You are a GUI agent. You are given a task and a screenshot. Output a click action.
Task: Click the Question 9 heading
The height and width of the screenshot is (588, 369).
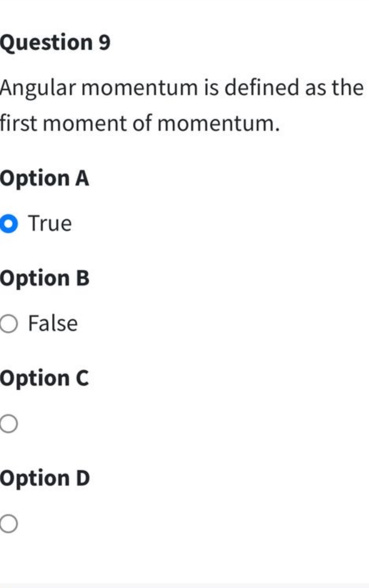pyautogui.click(x=55, y=42)
